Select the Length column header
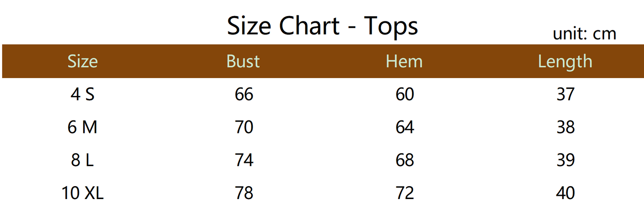 click(565, 61)
